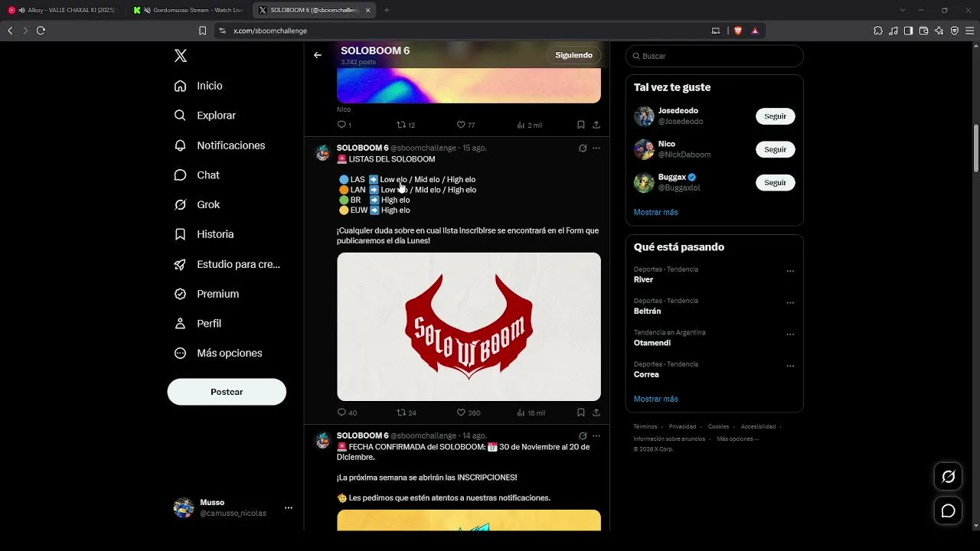The image size is (980, 551).
Task: Open more options on FECHA CONFIRMADA post
Action: [596, 436]
